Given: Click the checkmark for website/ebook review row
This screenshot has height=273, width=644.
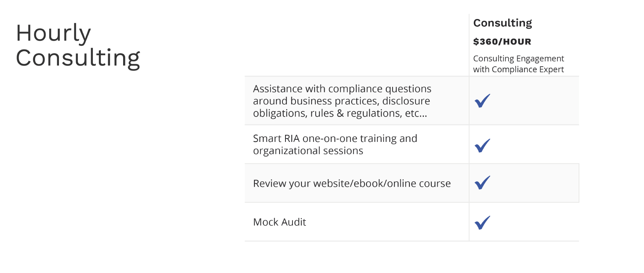Looking at the screenshot, I should point(482,182).
